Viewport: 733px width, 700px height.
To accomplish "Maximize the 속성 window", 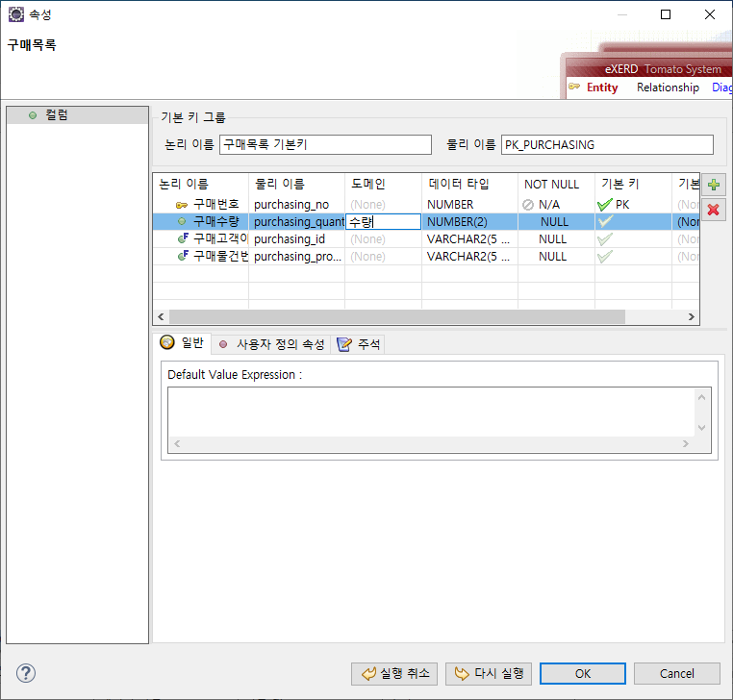I will tap(666, 14).
